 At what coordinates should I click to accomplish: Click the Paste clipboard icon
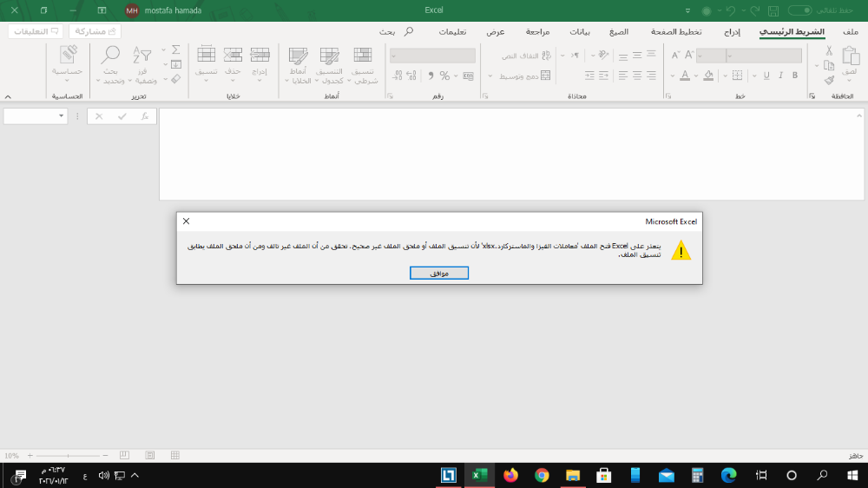(x=851, y=56)
